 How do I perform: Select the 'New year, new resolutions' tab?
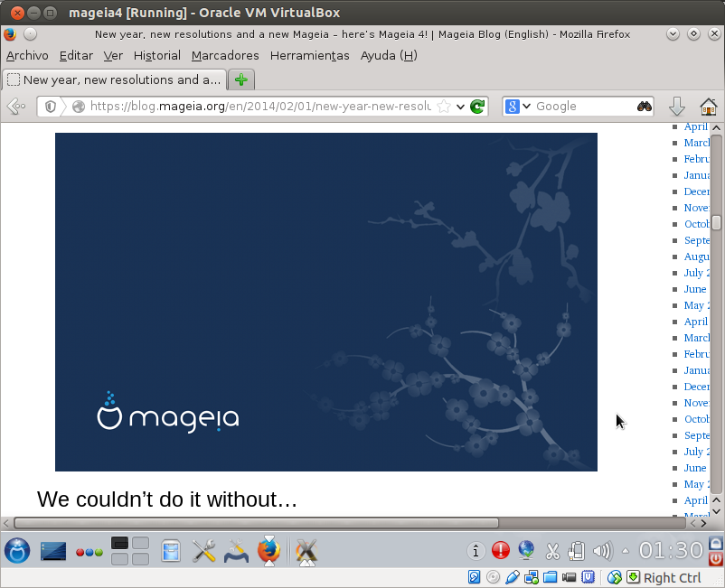tap(114, 79)
